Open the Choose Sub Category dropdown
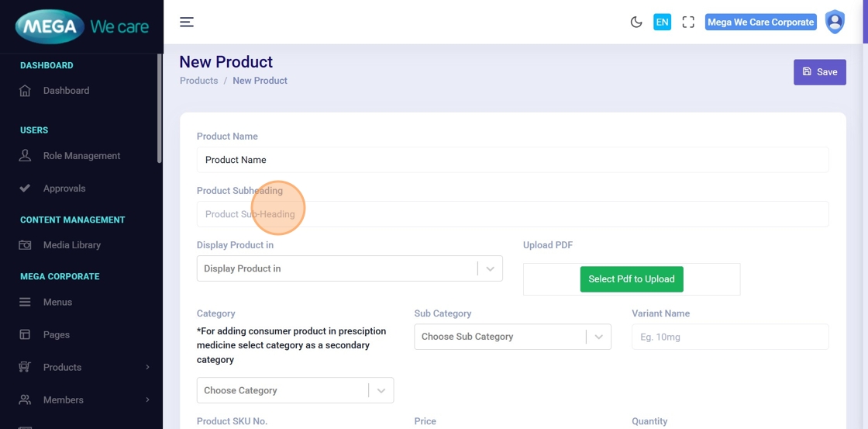868x429 pixels. pyautogui.click(x=512, y=337)
